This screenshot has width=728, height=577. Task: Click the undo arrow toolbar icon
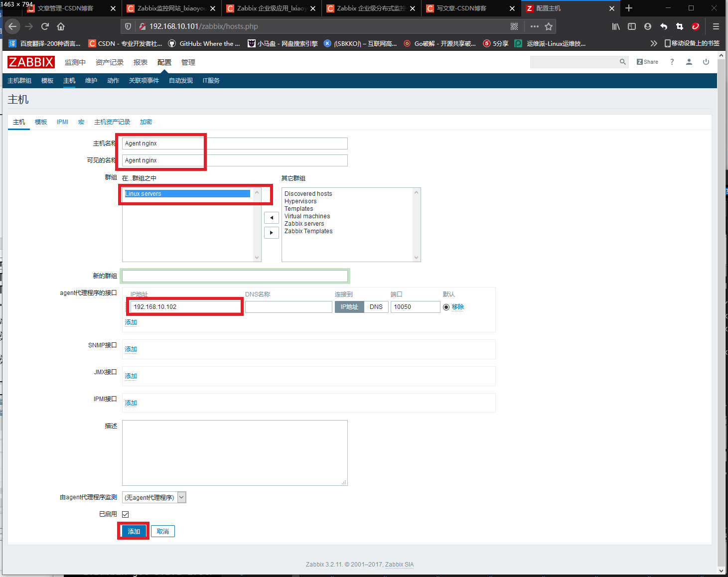click(x=664, y=26)
